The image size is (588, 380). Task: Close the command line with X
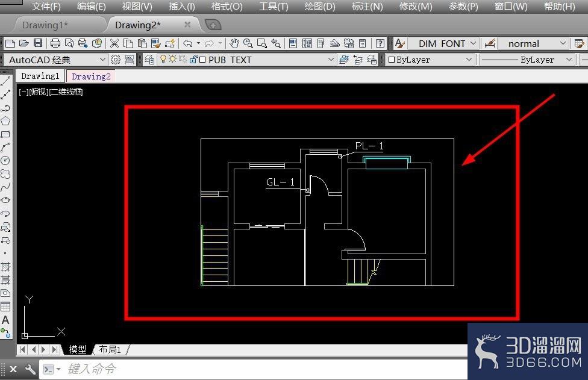tap(13, 369)
